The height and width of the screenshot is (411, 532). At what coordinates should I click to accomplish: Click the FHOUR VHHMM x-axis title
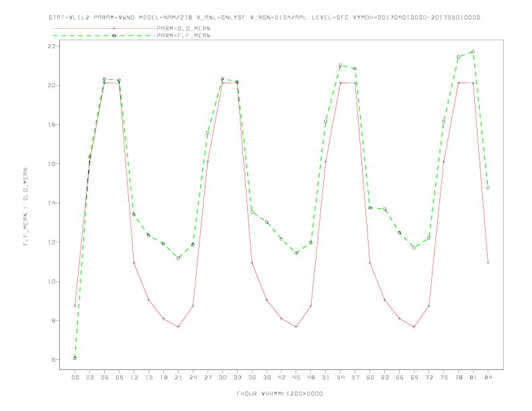[279, 394]
